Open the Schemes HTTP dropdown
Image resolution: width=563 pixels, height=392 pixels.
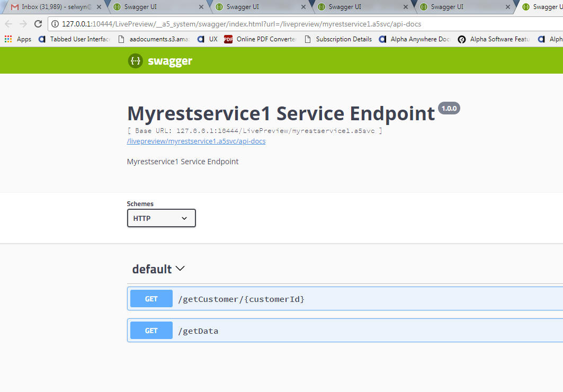[x=161, y=218]
